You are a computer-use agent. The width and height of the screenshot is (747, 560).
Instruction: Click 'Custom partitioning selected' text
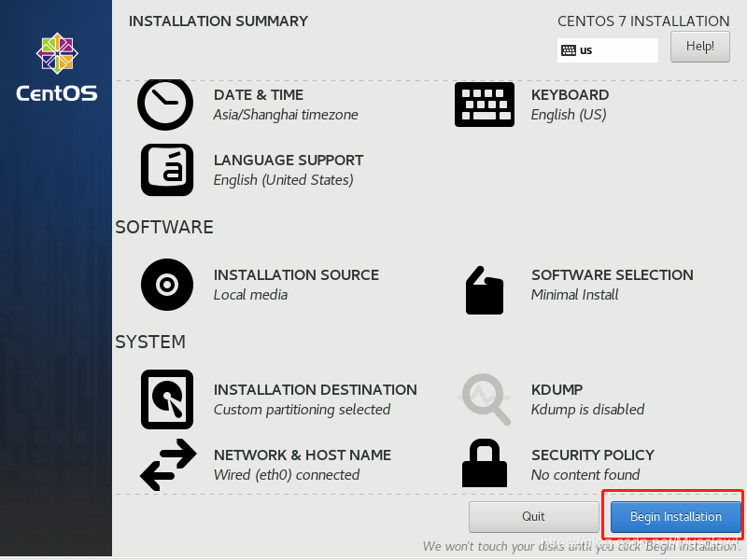click(x=302, y=410)
